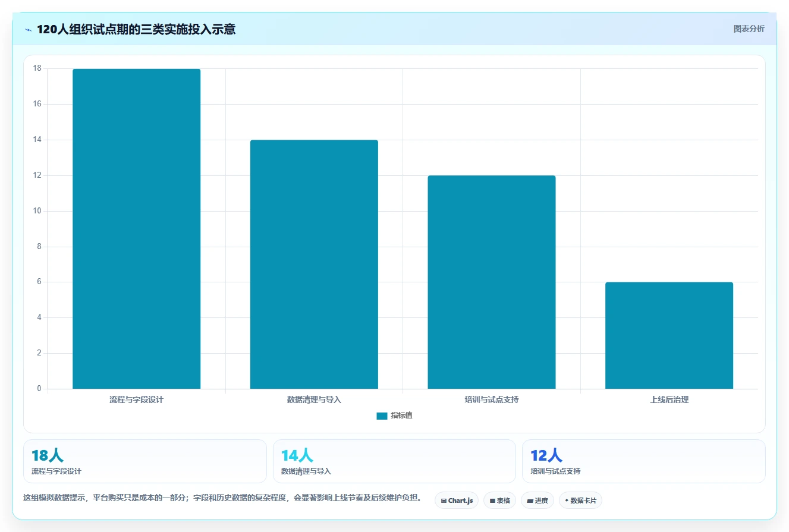This screenshot has width=789, height=532.
Task: Click the 培训与试点支持 bar in the chart
Action: pyautogui.click(x=492, y=282)
